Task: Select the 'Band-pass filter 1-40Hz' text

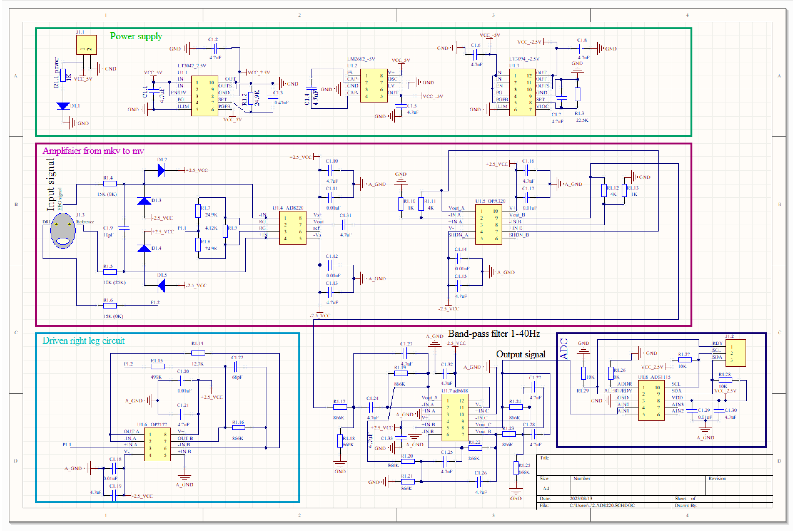Action: (x=494, y=334)
